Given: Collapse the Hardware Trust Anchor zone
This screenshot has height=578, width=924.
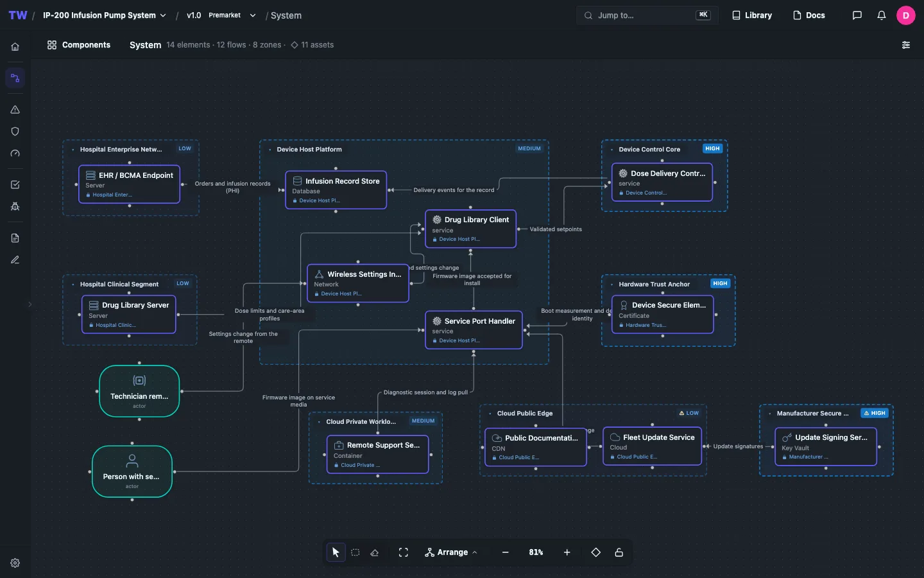Looking at the screenshot, I should click(x=612, y=285).
